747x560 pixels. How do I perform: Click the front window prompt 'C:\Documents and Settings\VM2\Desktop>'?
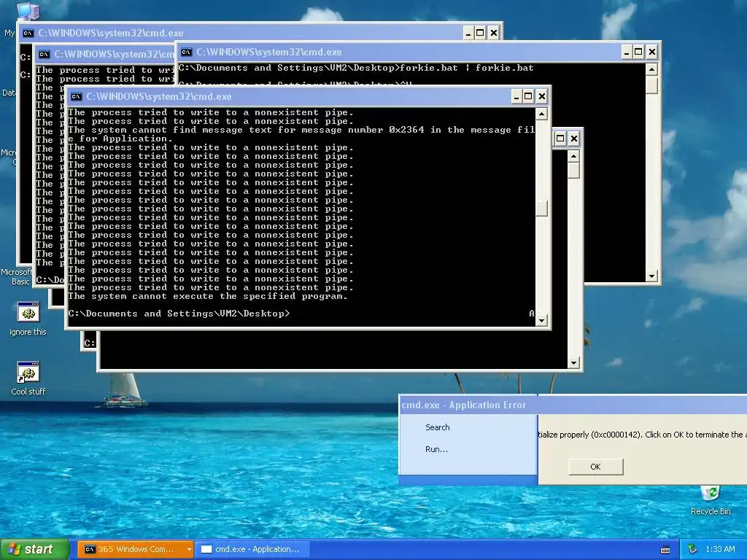(179, 314)
